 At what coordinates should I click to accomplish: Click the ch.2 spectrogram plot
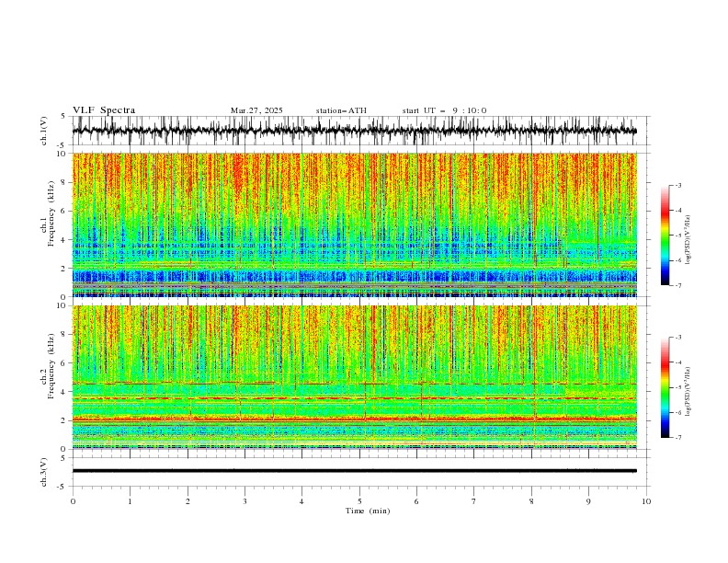354,377
